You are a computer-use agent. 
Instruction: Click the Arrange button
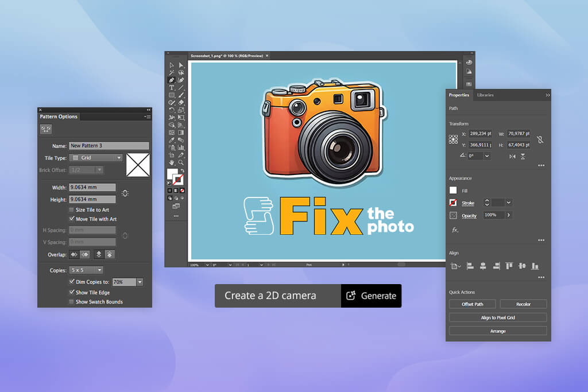pyautogui.click(x=498, y=331)
